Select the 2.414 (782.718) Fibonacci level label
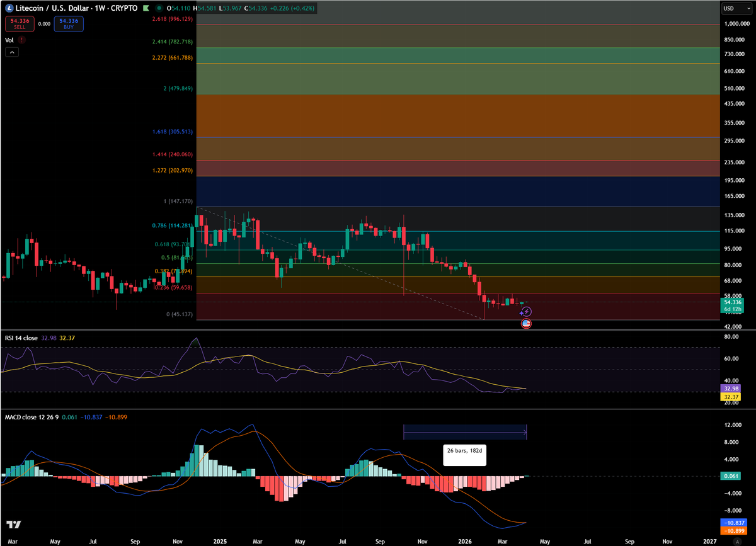 click(x=173, y=42)
